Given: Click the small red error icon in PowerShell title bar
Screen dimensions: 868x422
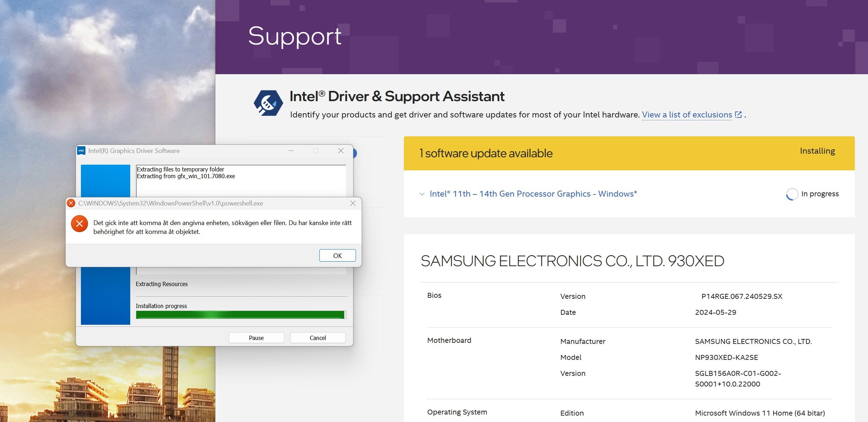Looking at the screenshot, I should click(x=71, y=203).
